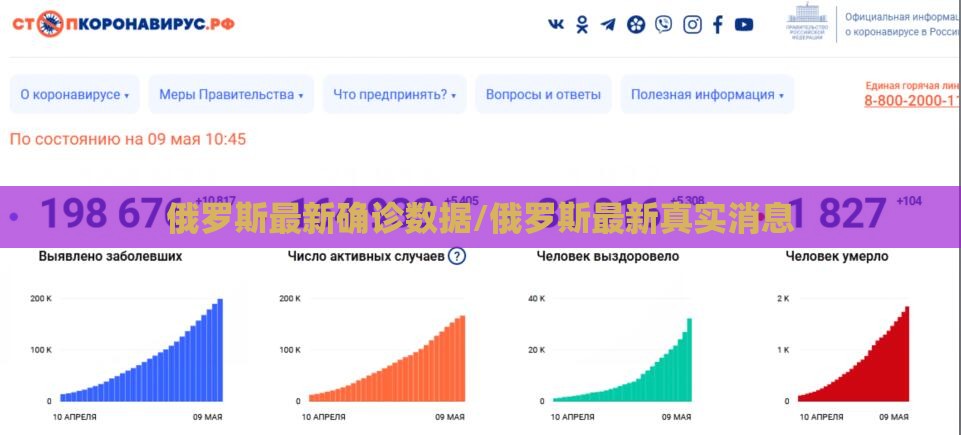Open the Telegram channel icon
This screenshot has height=435, width=961.
point(608,25)
